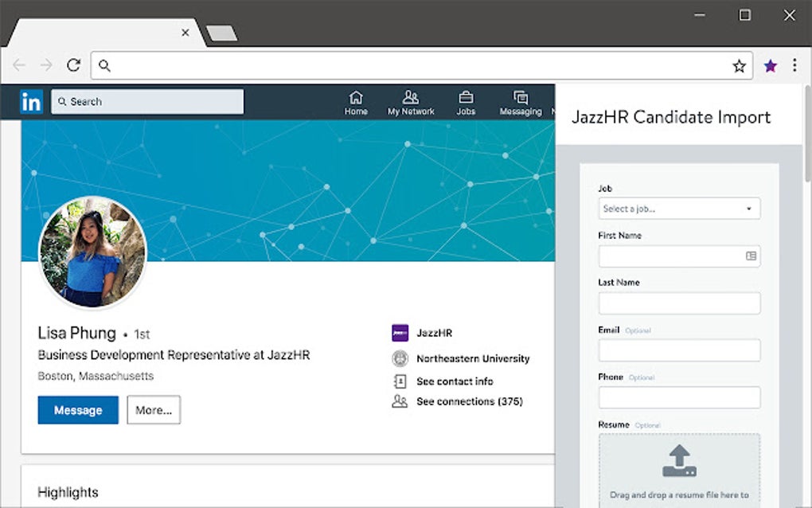Maximize the browser window
812x508 pixels.
tap(744, 15)
